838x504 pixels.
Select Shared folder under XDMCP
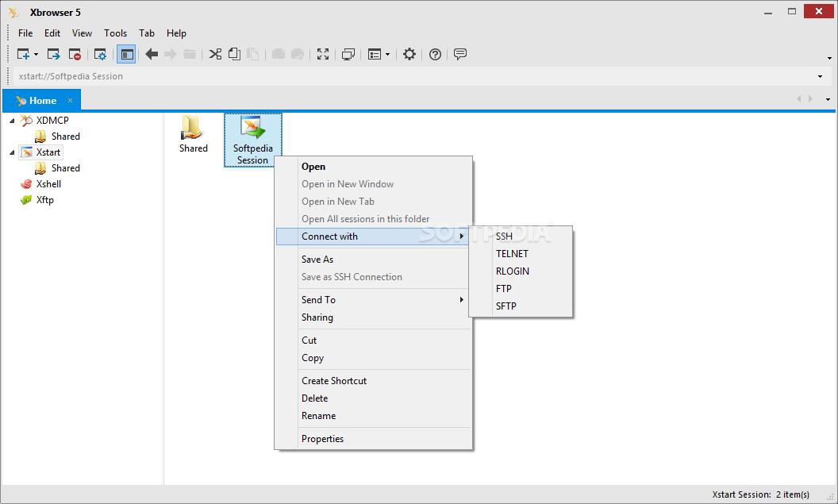pos(65,137)
